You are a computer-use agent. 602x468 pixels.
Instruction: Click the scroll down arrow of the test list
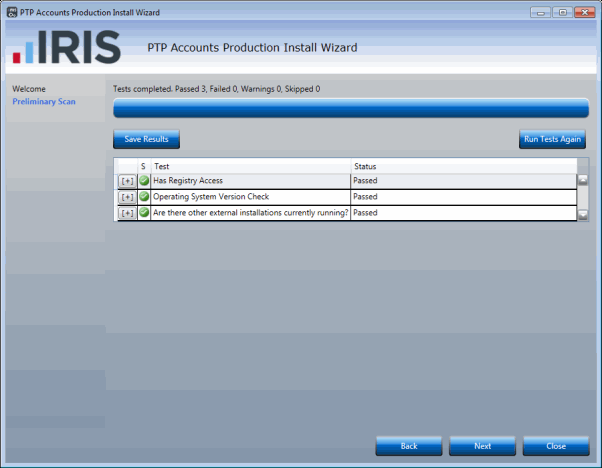(x=583, y=215)
